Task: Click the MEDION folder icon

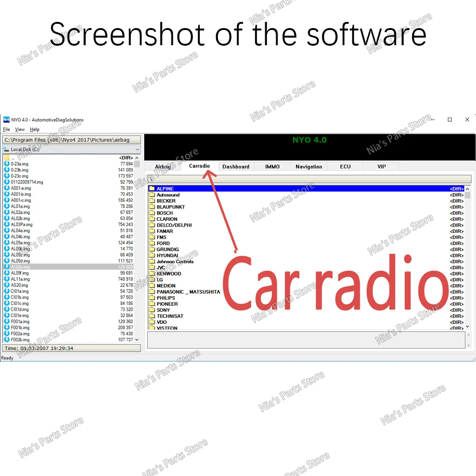Action: (x=152, y=286)
